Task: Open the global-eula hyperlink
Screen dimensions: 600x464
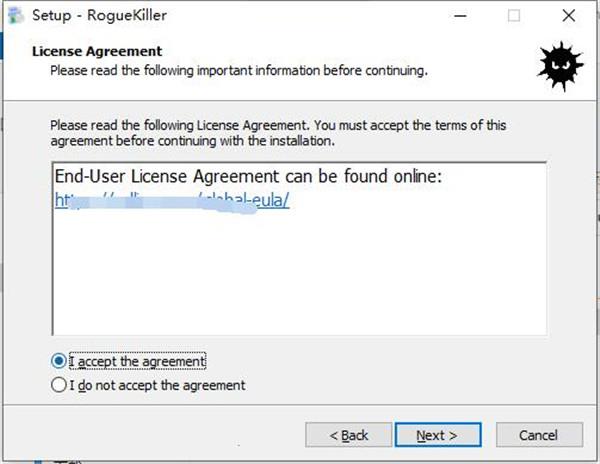Action: (x=172, y=200)
